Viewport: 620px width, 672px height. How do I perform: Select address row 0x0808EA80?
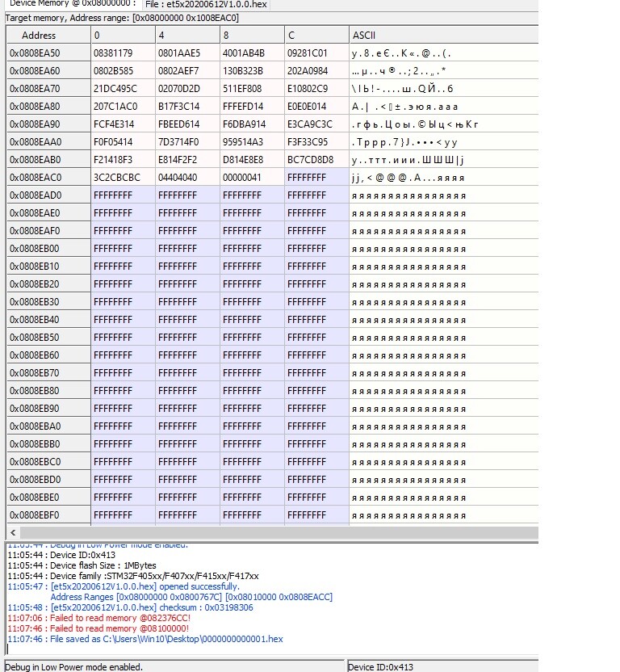[x=48, y=107]
